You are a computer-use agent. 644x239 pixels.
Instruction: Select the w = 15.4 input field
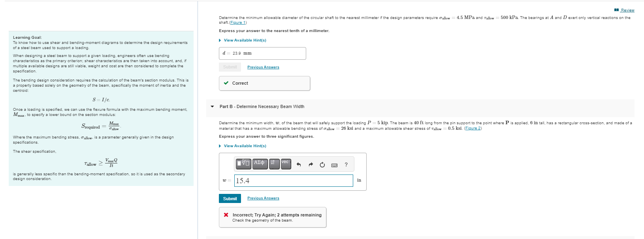pyautogui.click(x=293, y=180)
